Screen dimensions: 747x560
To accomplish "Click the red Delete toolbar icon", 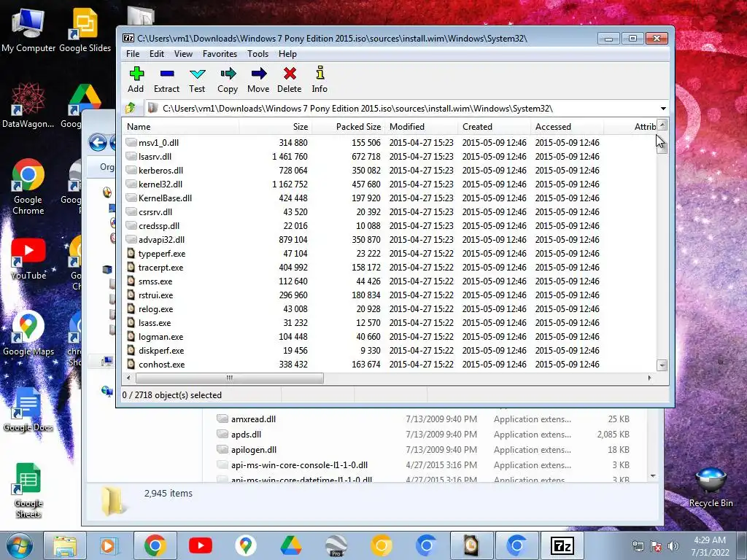I will [x=290, y=74].
